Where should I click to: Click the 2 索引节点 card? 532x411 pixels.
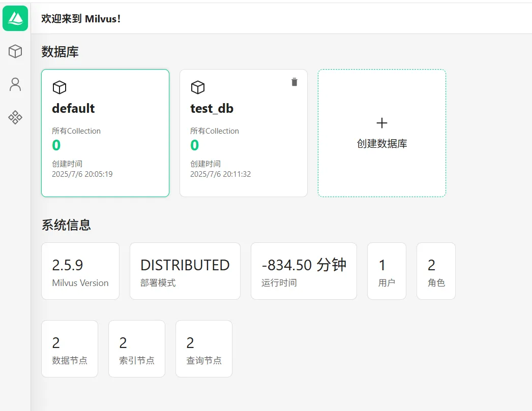pyautogui.click(x=137, y=349)
